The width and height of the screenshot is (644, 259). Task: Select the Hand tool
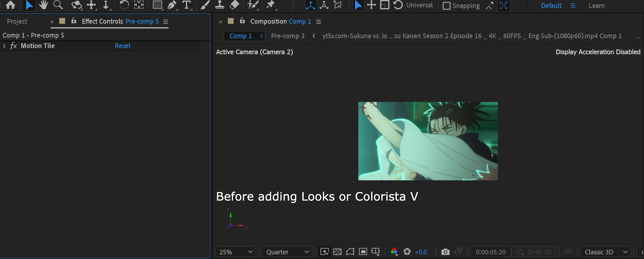(44, 5)
